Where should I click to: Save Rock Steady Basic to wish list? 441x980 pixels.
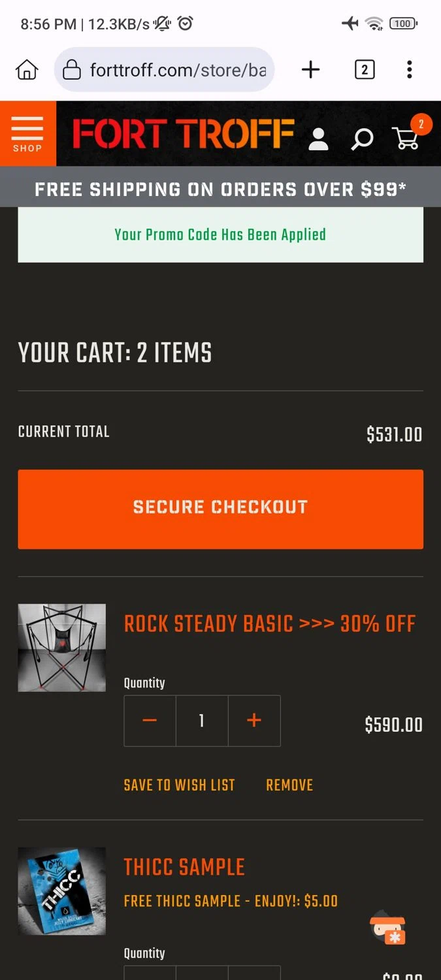click(179, 785)
